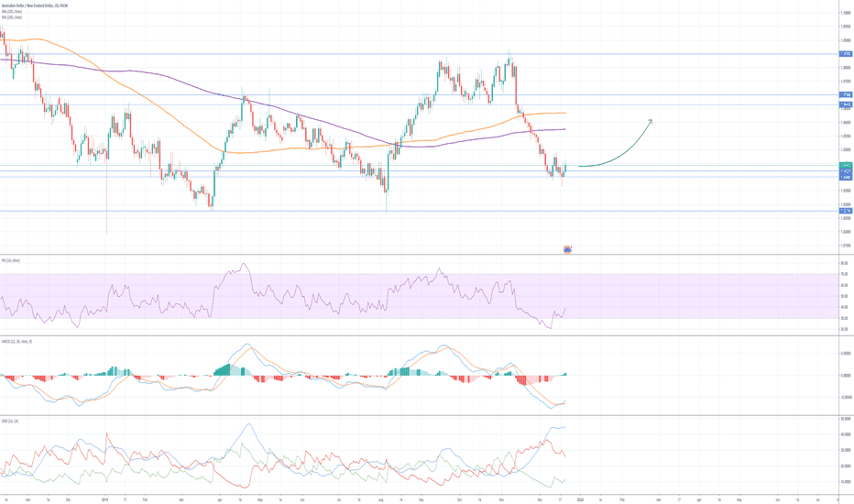
Task: Select the RSI (14, close) indicator label
Action: 13,260
